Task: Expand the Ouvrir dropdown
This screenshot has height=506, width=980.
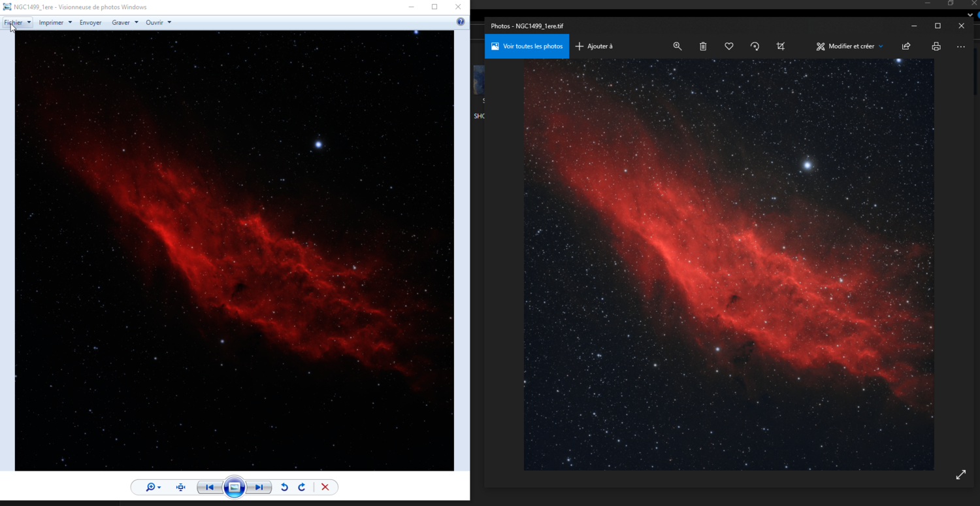Action: (x=158, y=22)
